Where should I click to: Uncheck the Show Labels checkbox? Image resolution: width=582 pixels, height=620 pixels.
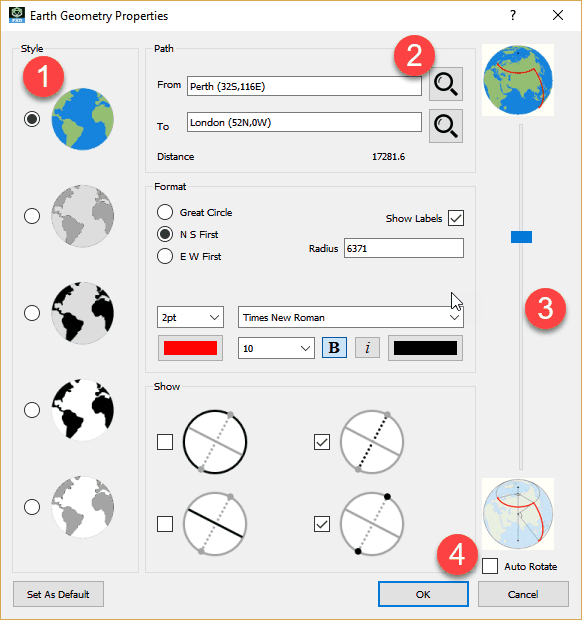[x=456, y=218]
